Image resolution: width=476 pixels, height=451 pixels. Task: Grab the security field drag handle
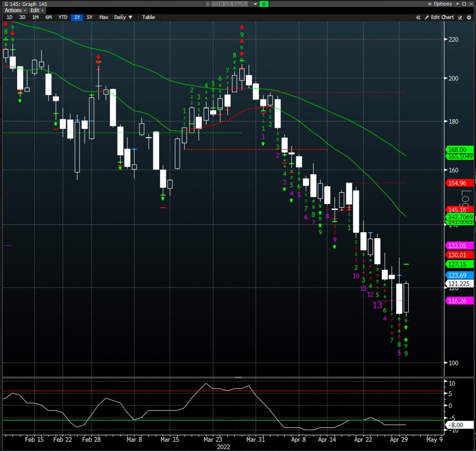point(208,4)
